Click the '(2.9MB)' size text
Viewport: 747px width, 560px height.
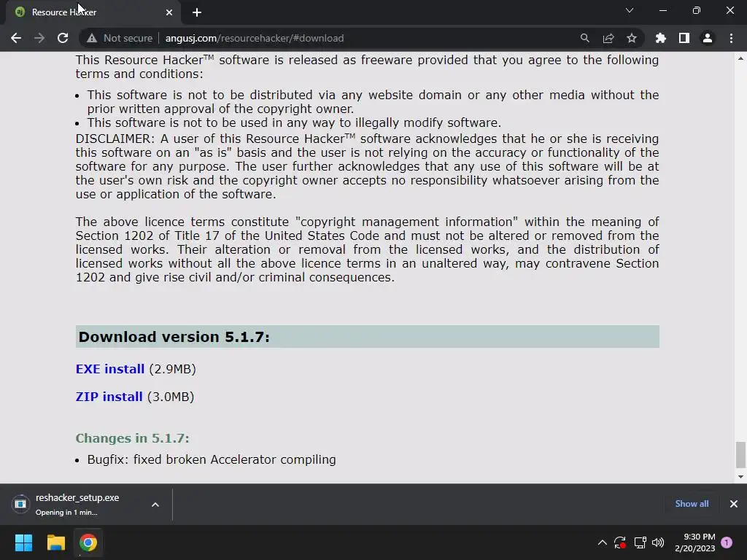point(172,369)
